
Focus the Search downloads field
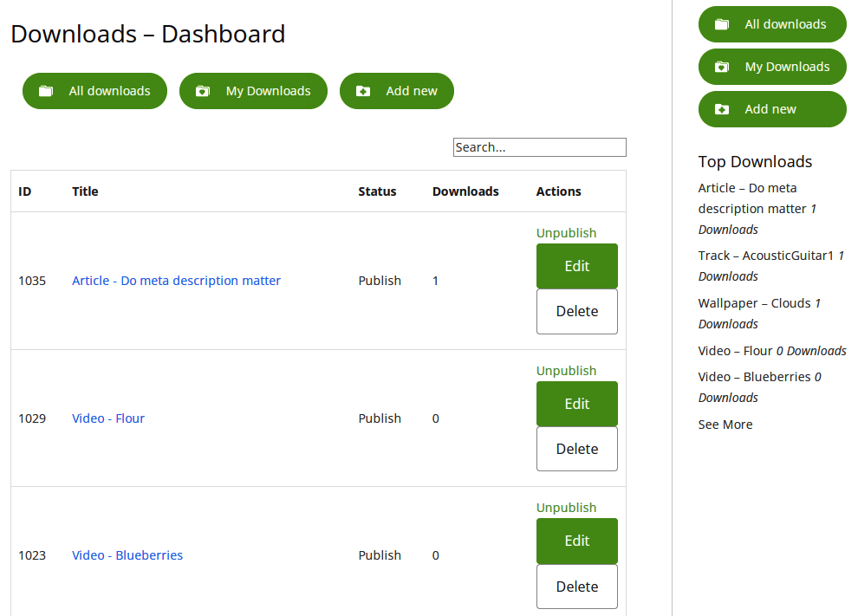(539, 147)
